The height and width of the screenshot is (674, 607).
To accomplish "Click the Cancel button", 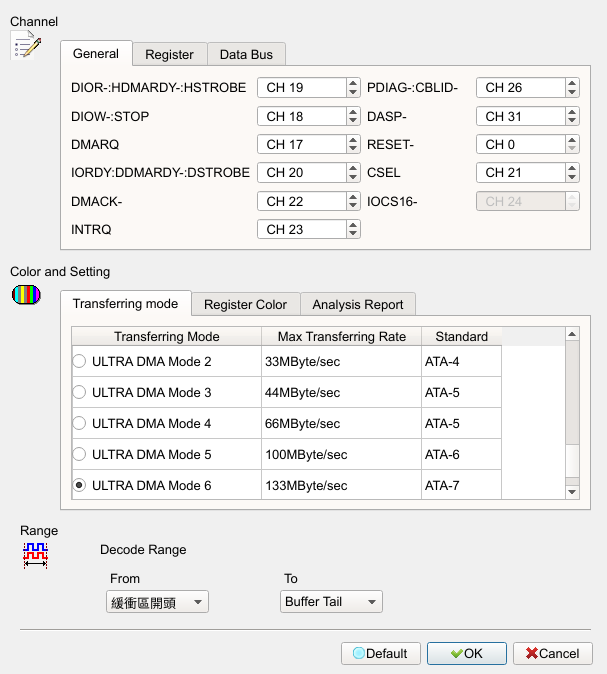I will tap(553, 653).
